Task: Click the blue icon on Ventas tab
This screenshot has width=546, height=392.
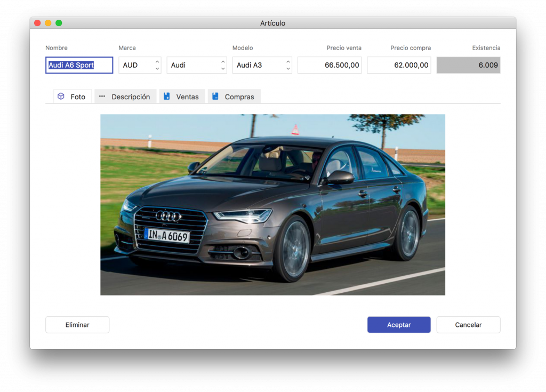Action: click(167, 97)
